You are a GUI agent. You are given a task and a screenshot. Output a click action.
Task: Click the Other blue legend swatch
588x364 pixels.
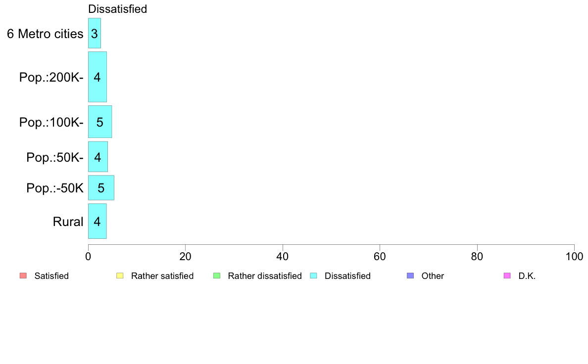(411, 276)
